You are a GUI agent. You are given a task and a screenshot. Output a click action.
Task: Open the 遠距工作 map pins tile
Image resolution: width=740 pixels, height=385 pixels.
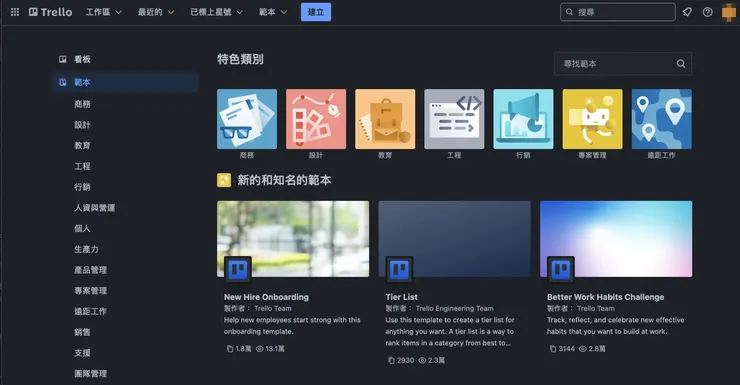[662, 119]
